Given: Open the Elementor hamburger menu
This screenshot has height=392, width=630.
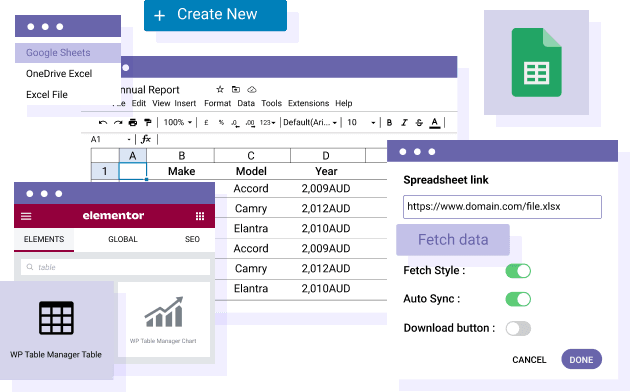Looking at the screenshot, I should click(x=26, y=216).
